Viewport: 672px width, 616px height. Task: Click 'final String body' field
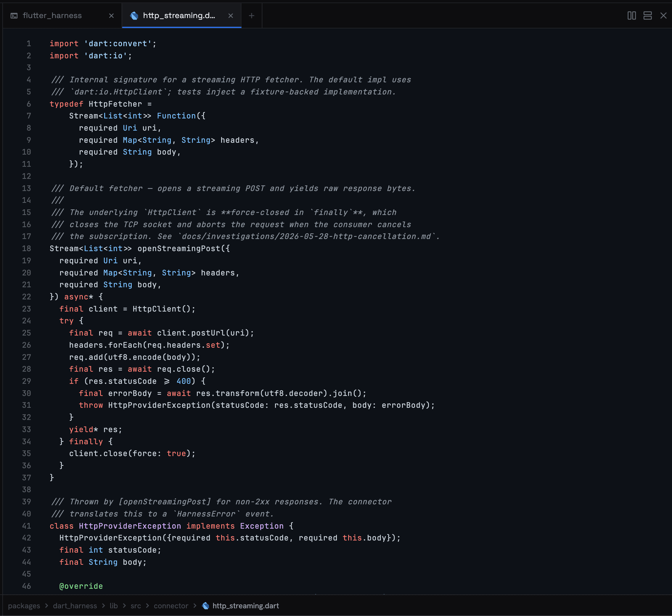pos(103,562)
